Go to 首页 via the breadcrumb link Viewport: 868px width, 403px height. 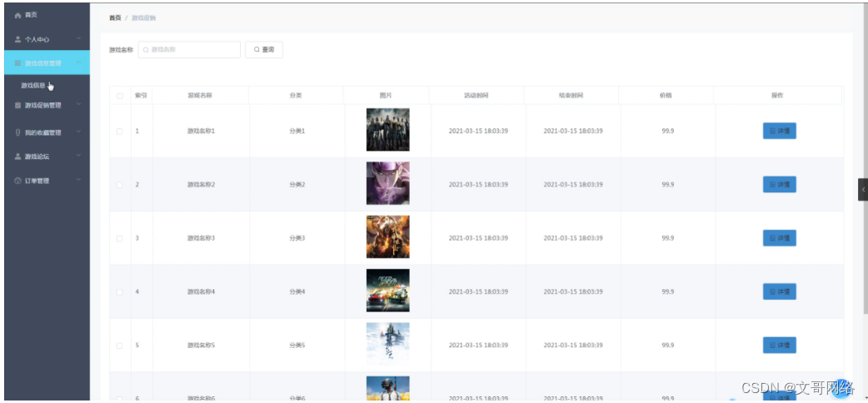tap(115, 17)
